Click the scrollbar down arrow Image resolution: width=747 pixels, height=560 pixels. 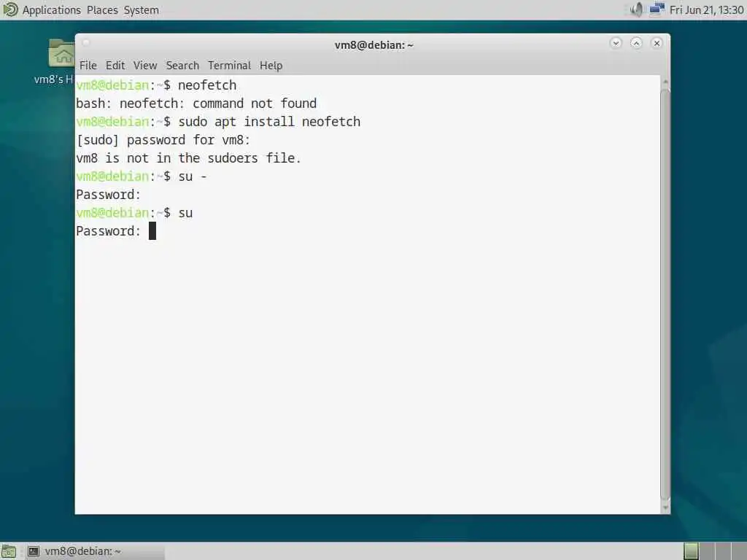(x=665, y=507)
